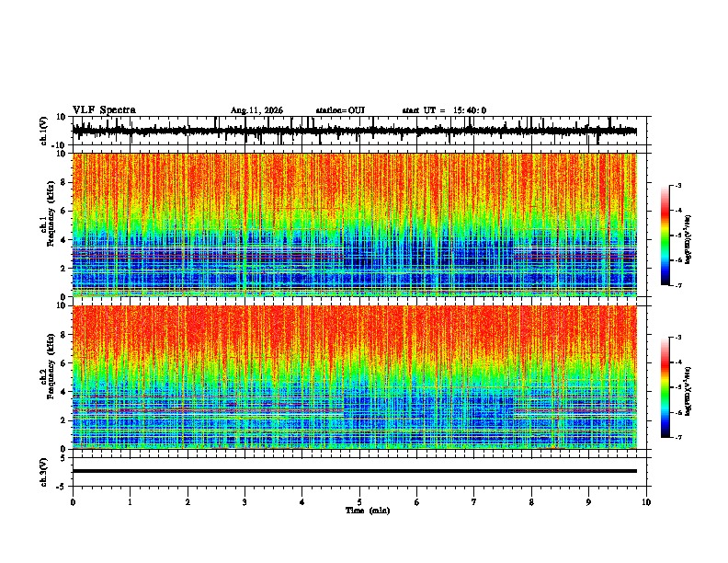Screen dimensions: 728x563
Task: Click the ch.2 spectrogram color bar
Action: pos(665,387)
